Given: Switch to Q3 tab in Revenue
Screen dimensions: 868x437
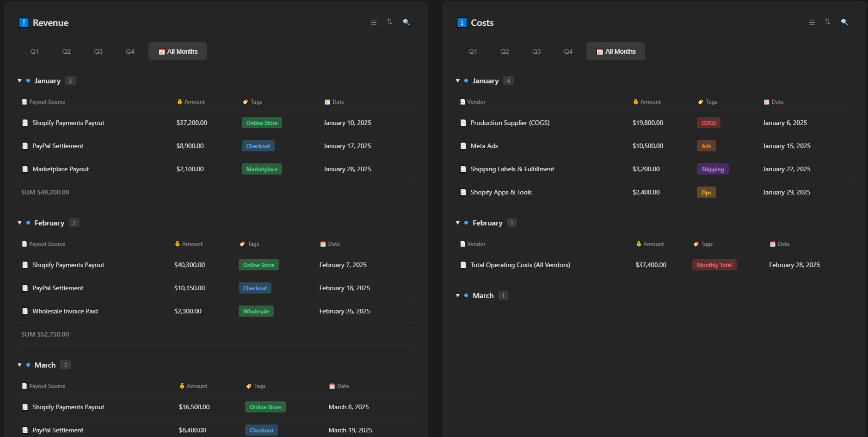Looking at the screenshot, I should coord(98,51).
